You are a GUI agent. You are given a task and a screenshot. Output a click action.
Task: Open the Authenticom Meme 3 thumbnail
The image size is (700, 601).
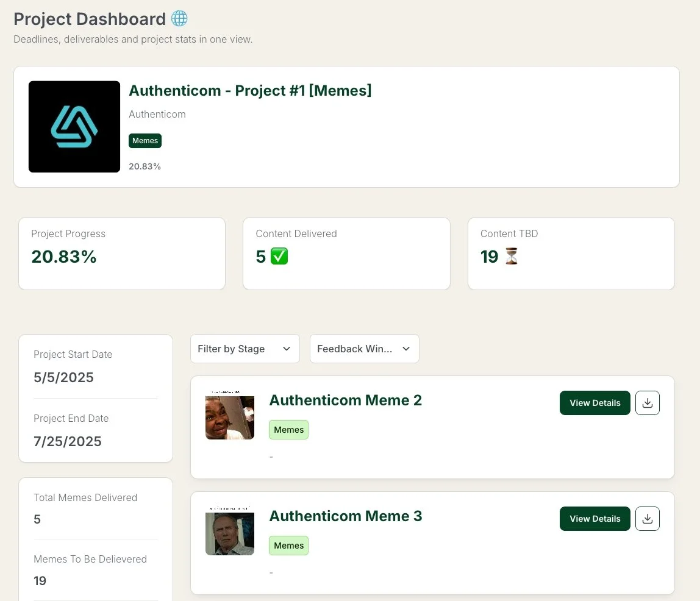230,531
